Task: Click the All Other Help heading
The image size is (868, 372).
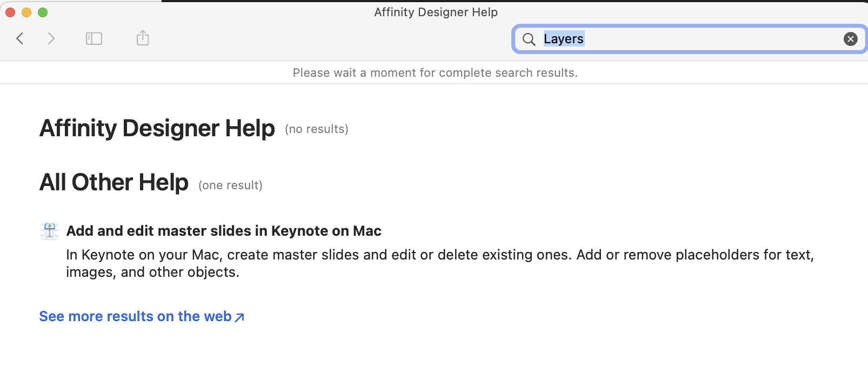Action: (114, 183)
